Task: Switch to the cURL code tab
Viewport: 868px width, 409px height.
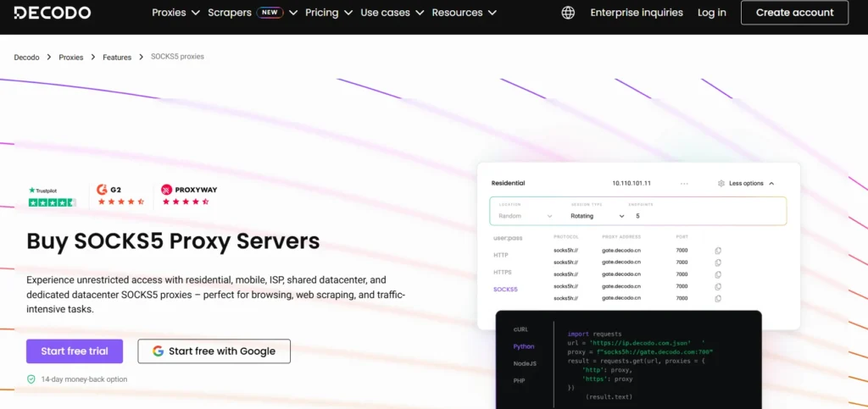Action: point(520,329)
